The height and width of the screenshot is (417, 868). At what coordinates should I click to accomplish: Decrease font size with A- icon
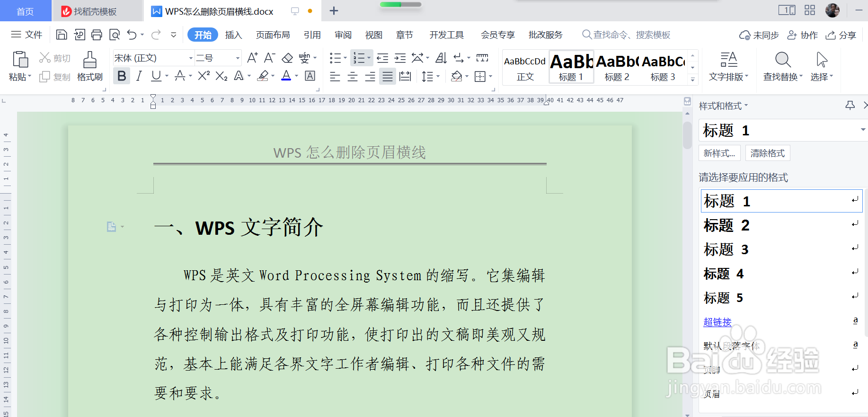click(269, 58)
